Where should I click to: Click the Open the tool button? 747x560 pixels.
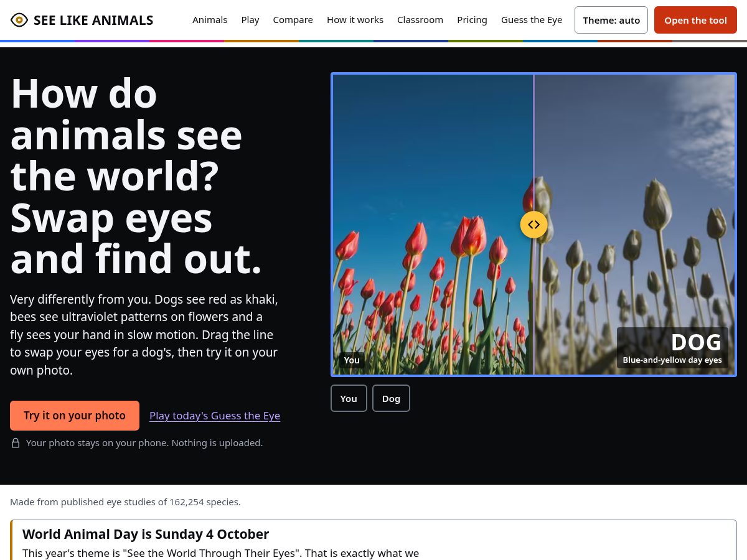point(695,20)
